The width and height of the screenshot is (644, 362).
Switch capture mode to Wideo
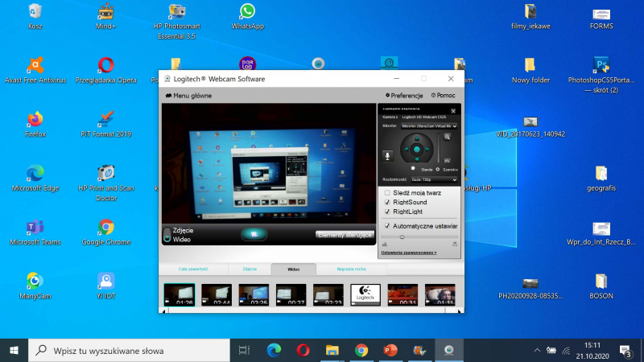coord(182,239)
